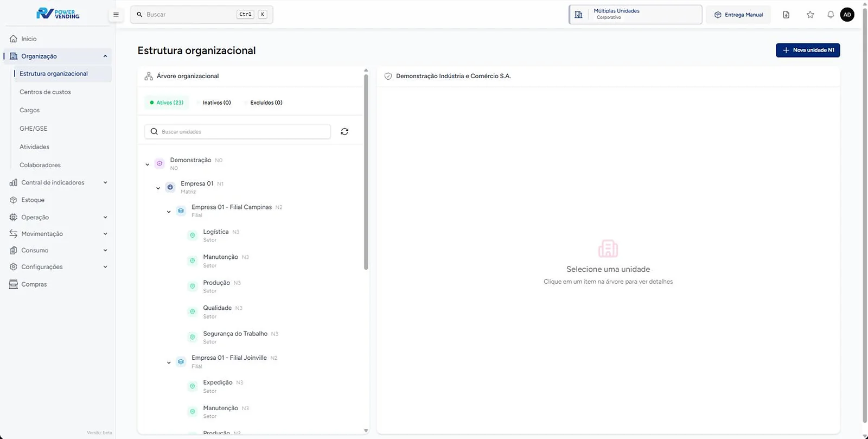Click the Filial Campinas unit icon
Image resolution: width=868 pixels, height=439 pixels.
(x=181, y=211)
